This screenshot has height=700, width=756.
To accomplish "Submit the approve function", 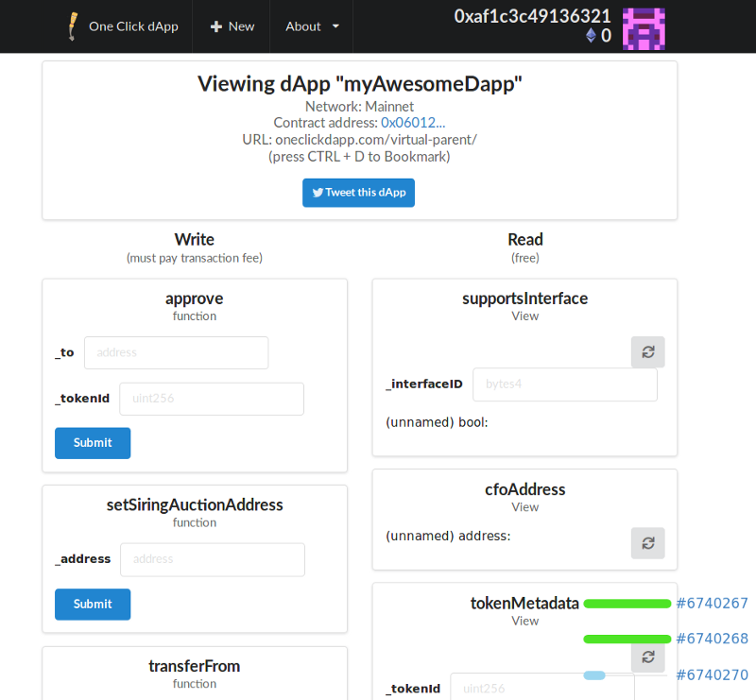I will coord(92,442).
